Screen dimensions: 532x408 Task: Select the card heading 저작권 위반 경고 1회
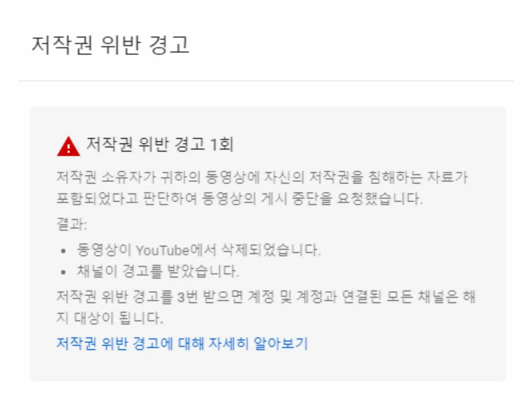[160, 144]
